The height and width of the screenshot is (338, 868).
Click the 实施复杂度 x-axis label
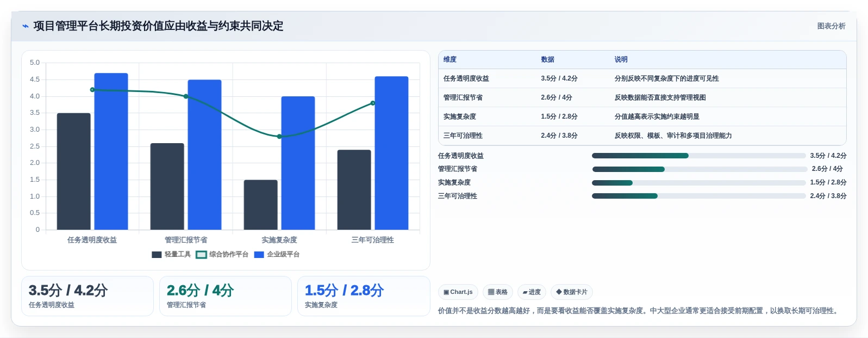coord(279,240)
